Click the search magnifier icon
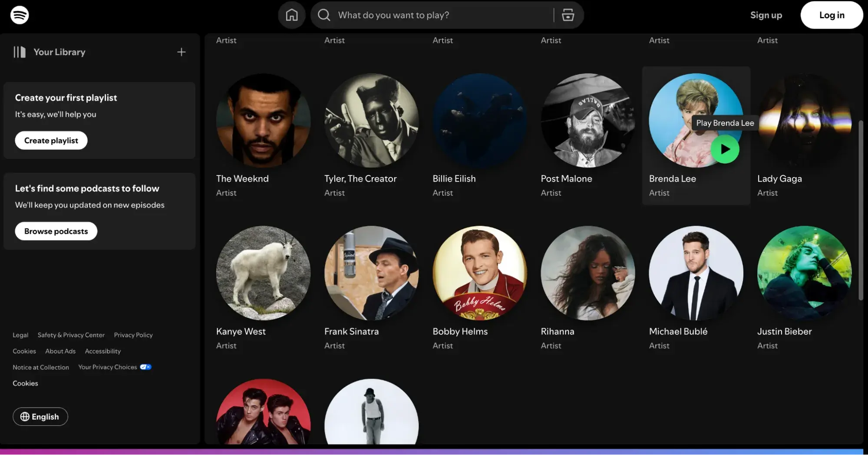This screenshot has width=868, height=455. point(324,15)
